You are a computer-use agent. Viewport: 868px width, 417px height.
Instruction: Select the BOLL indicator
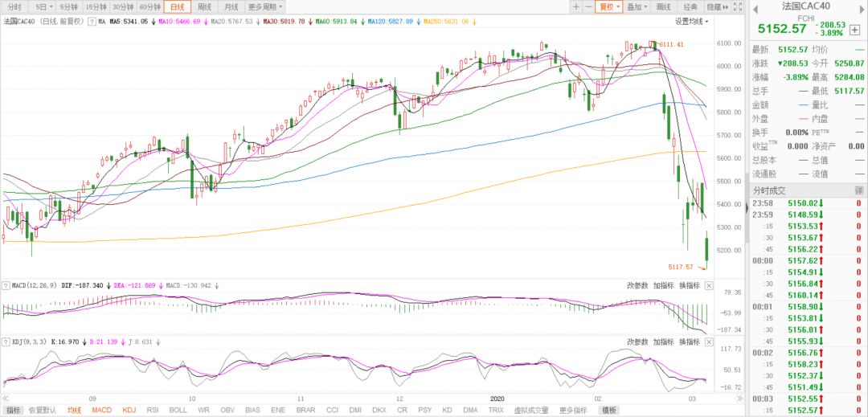178,410
